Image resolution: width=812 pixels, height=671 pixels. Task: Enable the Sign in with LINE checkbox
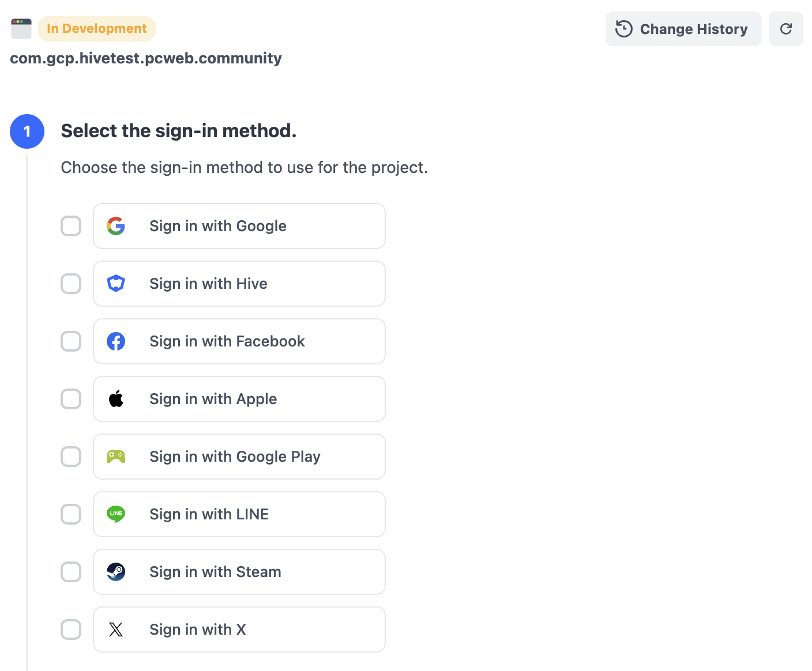(71, 514)
